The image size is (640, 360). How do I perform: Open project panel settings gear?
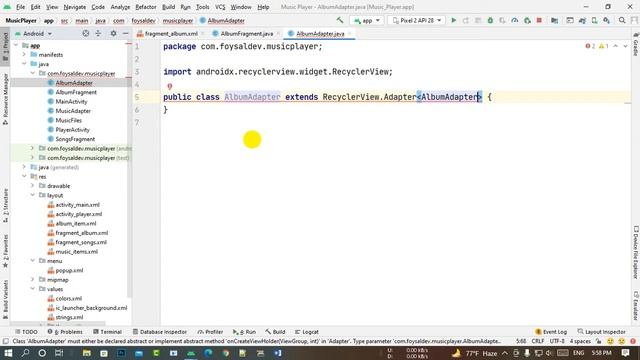point(113,33)
